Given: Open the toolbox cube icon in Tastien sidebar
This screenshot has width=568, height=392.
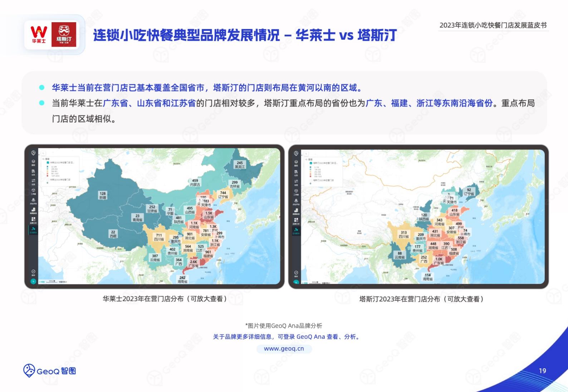Looking at the screenshot, I should coord(296,191).
